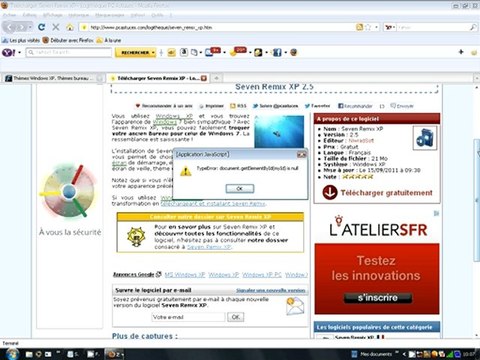Viewport: 480px width, 360px height.
Task: Open the Yahoo! logo dropdown arrow
Action: [19, 53]
